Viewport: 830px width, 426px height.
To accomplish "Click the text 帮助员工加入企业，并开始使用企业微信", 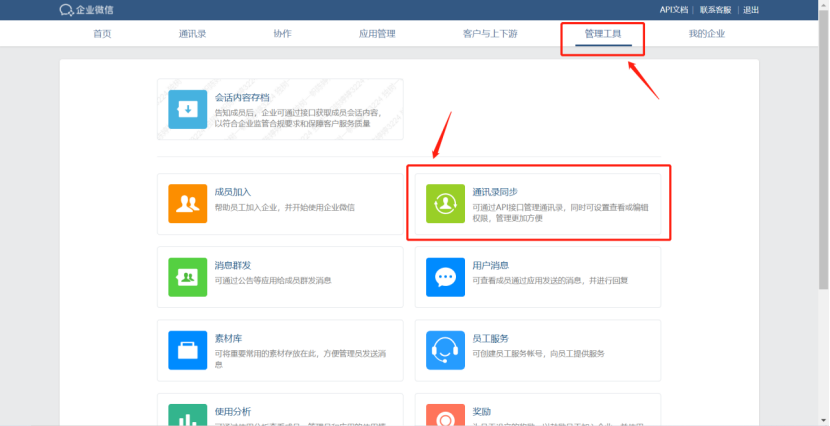I will [285, 207].
